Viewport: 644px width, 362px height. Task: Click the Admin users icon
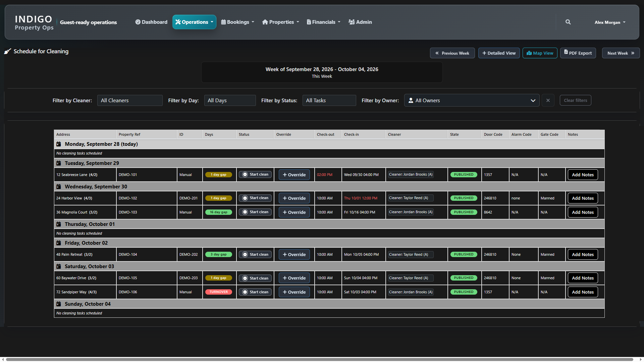tap(352, 22)
